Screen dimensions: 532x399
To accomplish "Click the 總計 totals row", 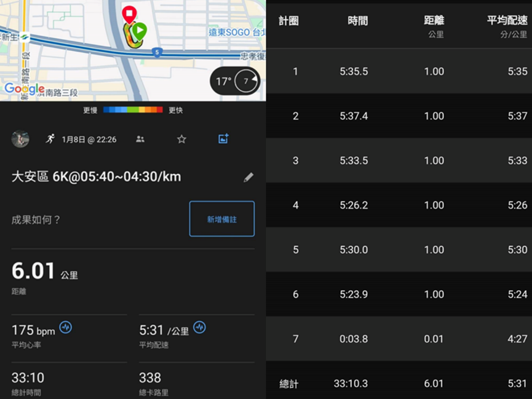I will point(399,384).
